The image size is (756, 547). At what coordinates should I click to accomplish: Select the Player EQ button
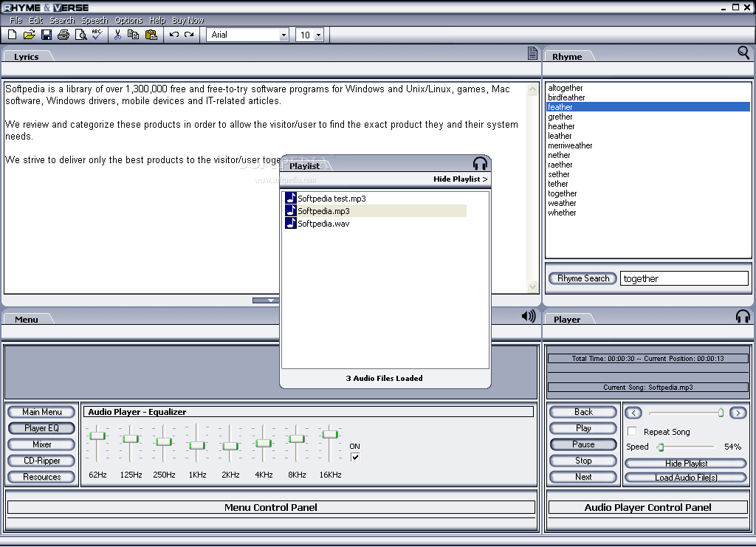(x=42, y=428)
